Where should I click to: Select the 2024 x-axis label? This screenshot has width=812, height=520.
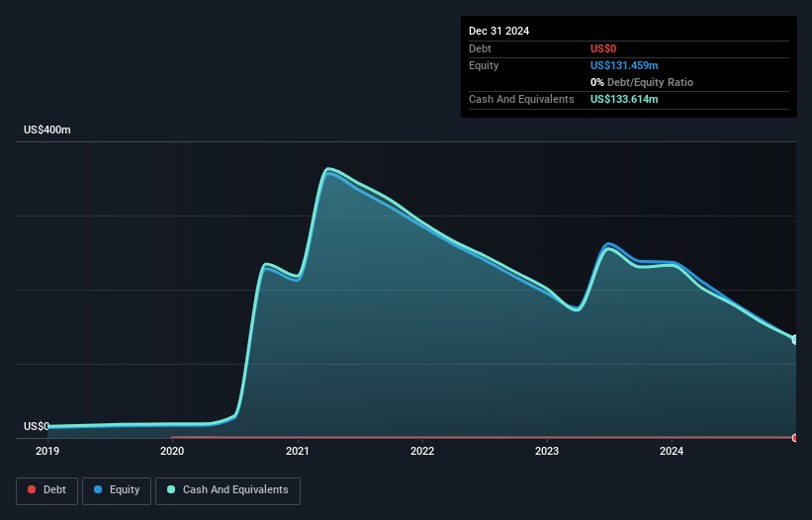(x=672, y=452)
